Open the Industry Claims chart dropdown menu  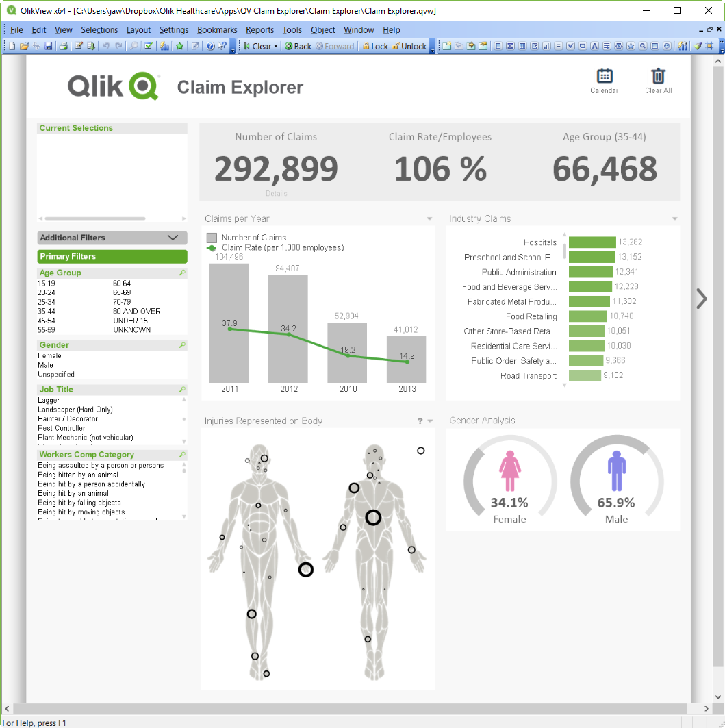coord(675,218)
